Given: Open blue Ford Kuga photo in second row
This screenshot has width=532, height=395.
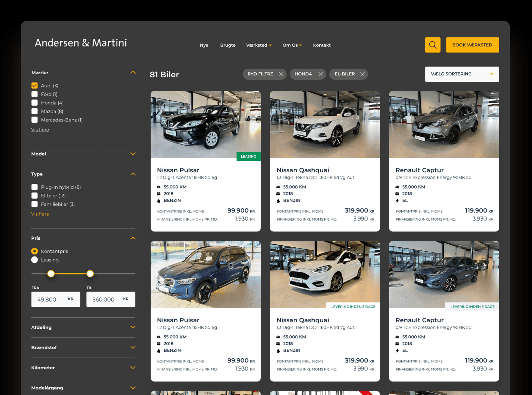Looking at the screenshot, I should pyautogui.click(x=444, y=274).
